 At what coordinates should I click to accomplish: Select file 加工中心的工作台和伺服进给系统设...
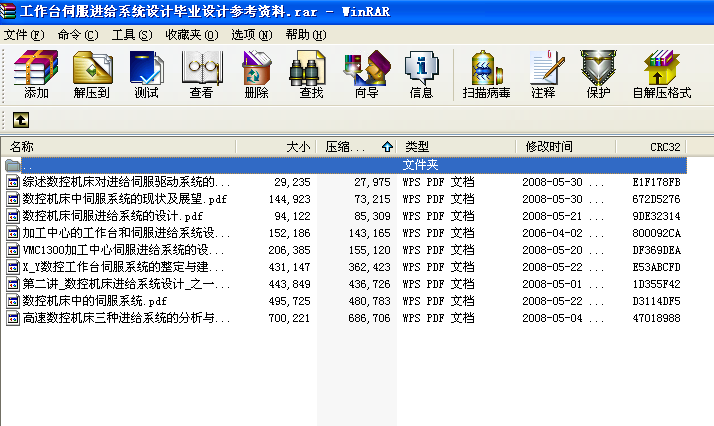(x=126, y=233)
